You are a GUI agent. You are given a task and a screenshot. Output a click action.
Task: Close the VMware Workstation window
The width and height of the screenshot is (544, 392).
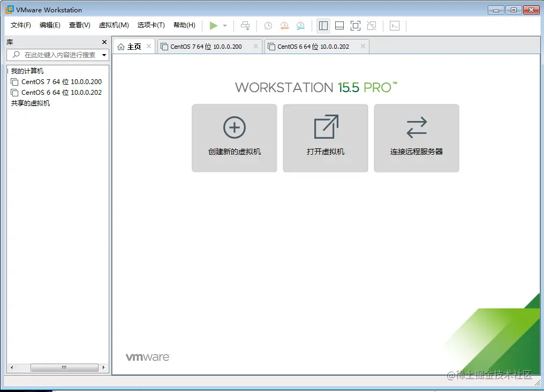click(x=531, y=10)
